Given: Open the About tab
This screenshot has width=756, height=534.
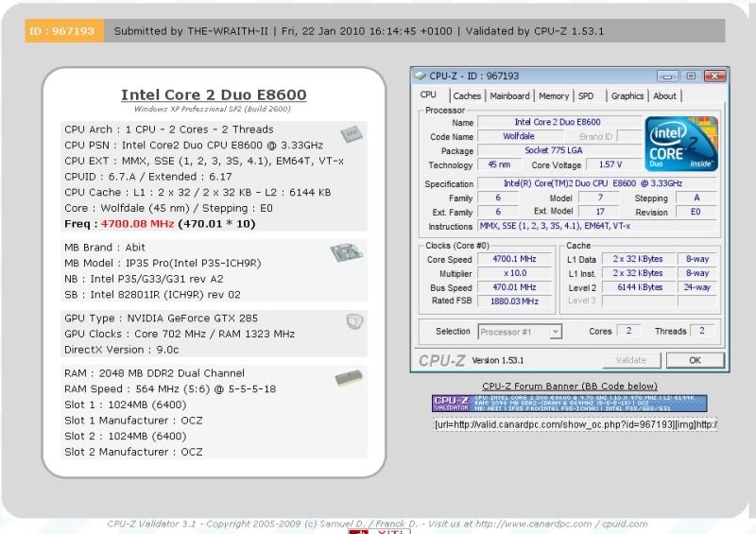Looking at the screenshot, I should 664,96.
